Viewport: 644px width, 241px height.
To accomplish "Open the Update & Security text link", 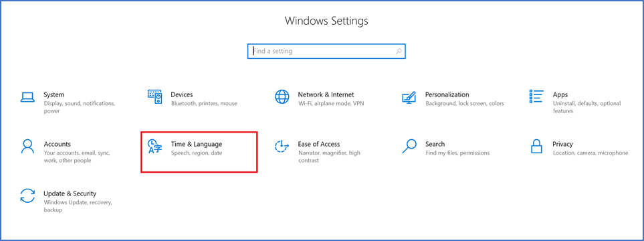I will click(70, 193).
